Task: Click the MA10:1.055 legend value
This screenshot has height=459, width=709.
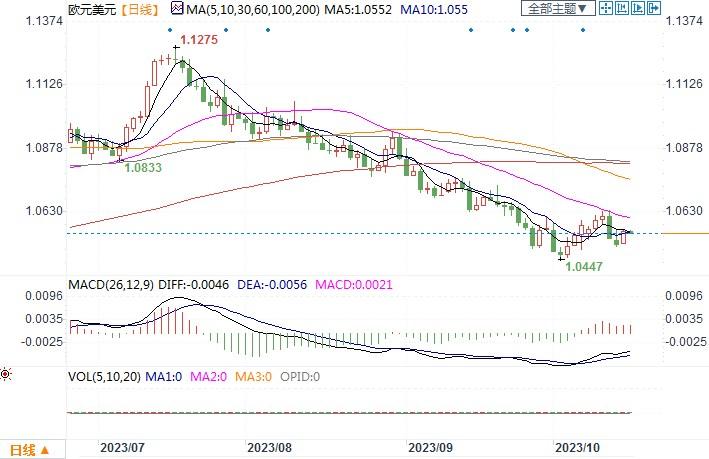Action: 434,9
